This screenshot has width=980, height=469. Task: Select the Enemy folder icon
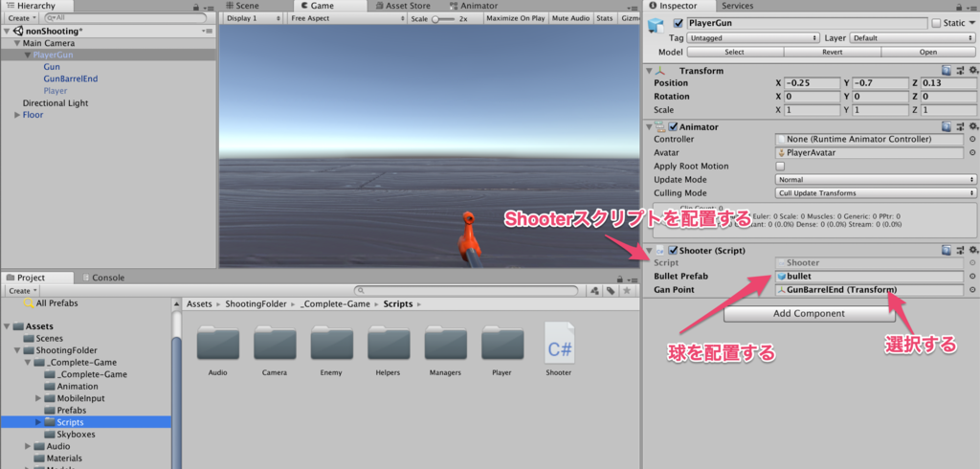pos(331,343)
